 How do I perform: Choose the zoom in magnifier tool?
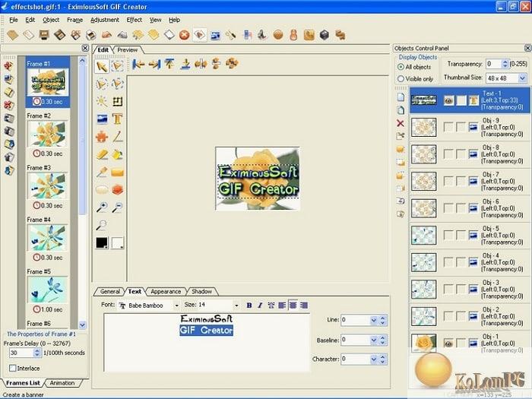point(101,207)
